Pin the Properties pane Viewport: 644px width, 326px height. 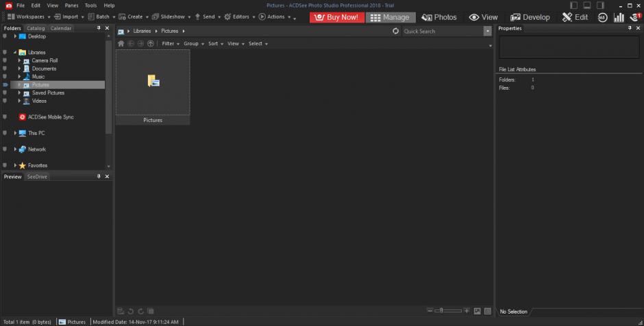(x=630, y=28)
